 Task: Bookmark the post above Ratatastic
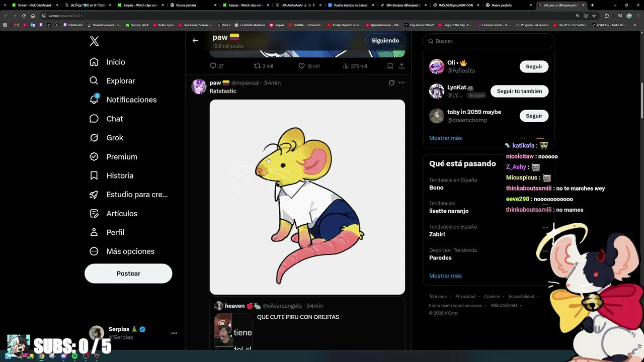390,66
